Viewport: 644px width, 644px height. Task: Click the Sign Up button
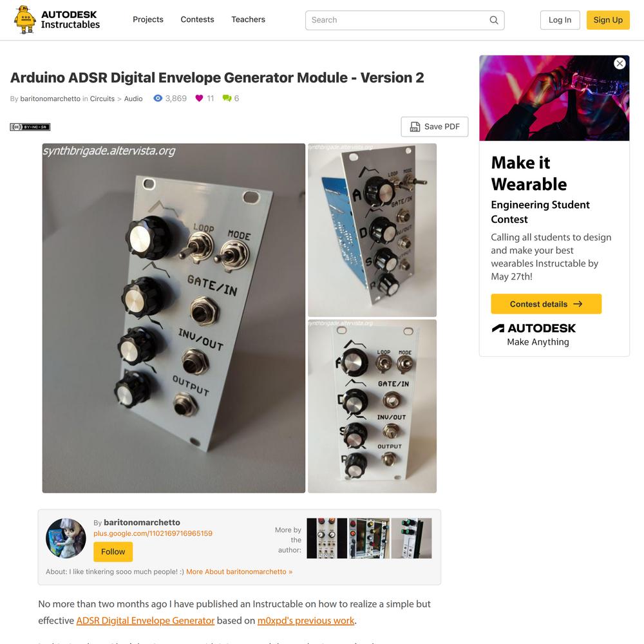click(608, 20)
